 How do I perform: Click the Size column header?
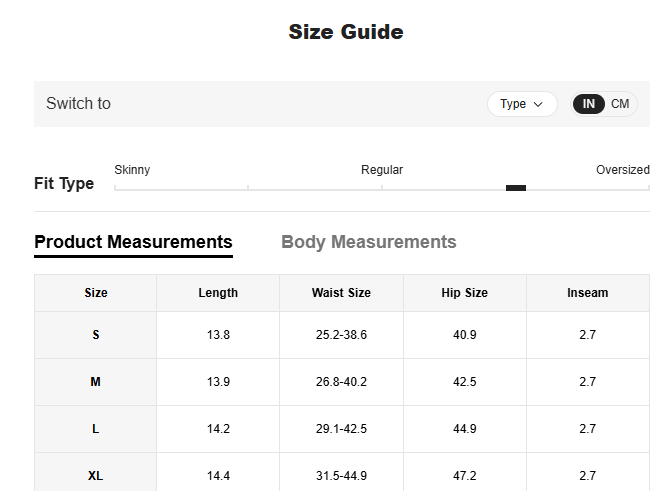96,293
